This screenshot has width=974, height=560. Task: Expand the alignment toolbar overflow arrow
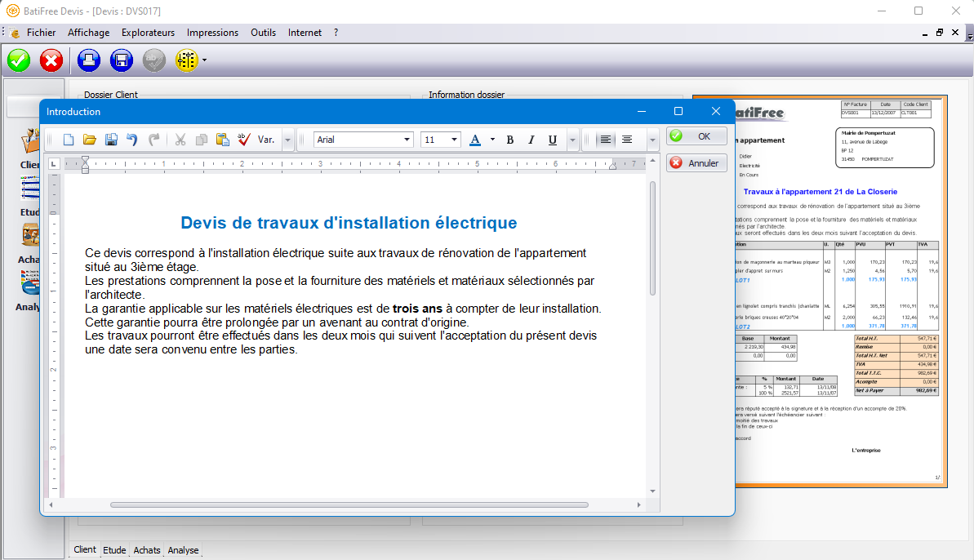click(x=652, y=140)
